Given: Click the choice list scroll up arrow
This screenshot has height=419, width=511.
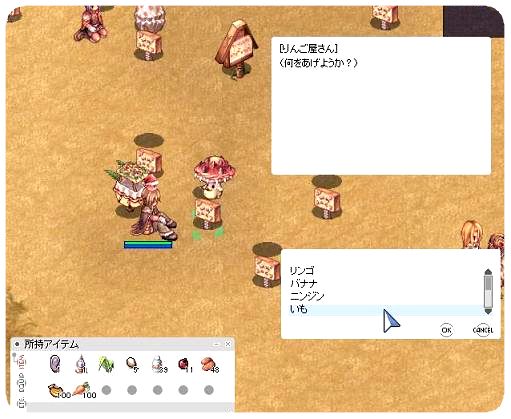Looking at the screenshot, I should coord(488,272).
